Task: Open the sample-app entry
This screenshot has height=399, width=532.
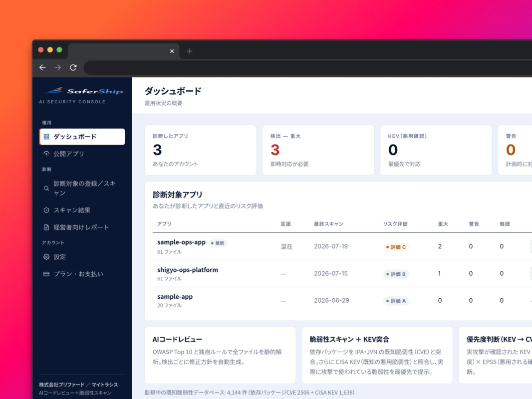Action: click(x=175, y=297)
